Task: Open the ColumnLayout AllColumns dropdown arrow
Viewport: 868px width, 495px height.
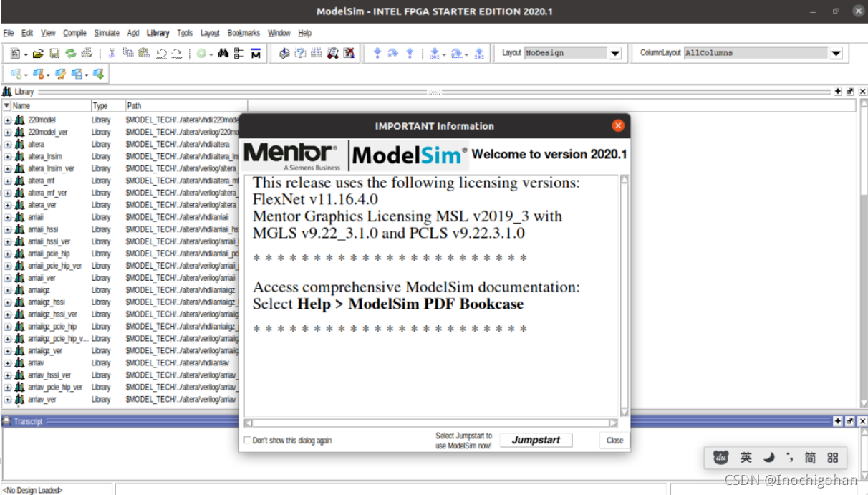Action: click(836, 53)
